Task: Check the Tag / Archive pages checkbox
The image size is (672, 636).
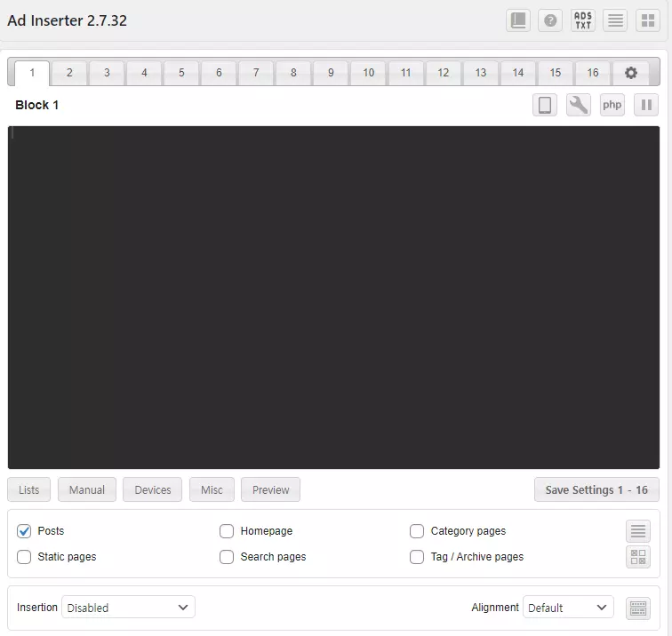Action: [x=417, y=557]
